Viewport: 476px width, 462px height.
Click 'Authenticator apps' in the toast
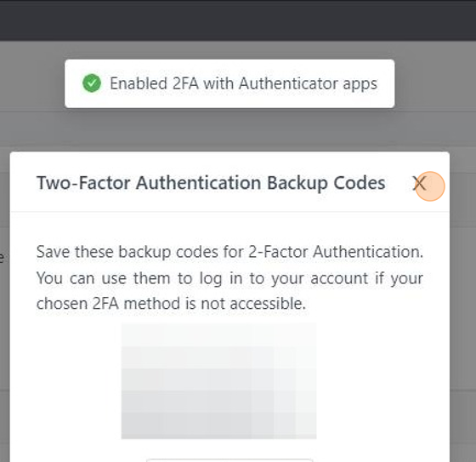click(308, 83)
